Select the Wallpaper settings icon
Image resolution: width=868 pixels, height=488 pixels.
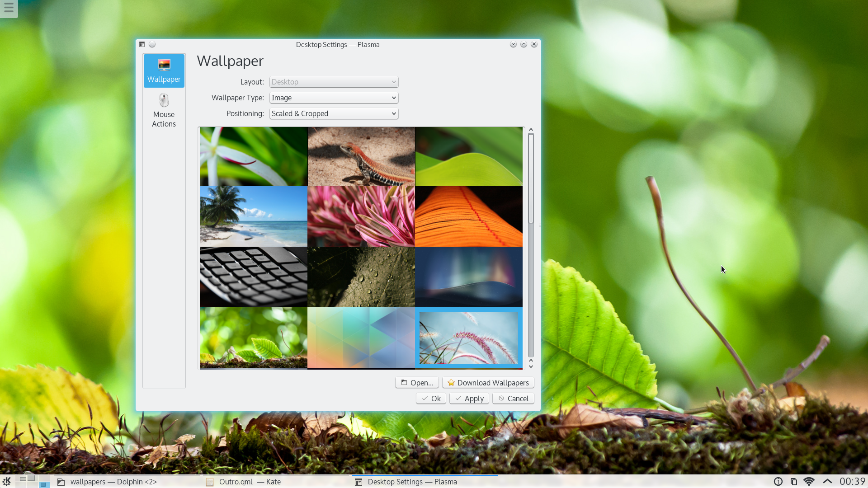tap(164, 70)
